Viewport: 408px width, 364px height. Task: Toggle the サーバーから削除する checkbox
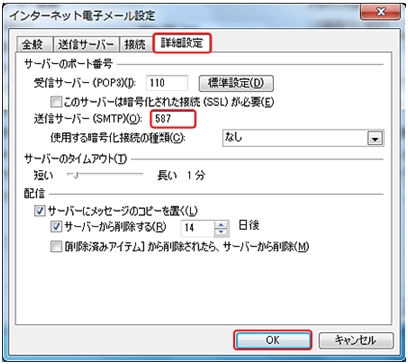[56, 227]
